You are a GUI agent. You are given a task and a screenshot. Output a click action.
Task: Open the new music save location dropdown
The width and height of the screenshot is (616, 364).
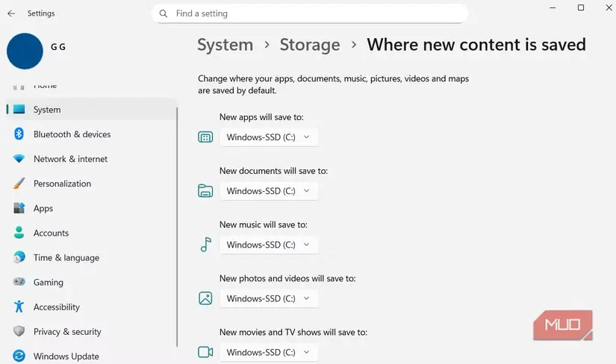click(x=269, y=245)
